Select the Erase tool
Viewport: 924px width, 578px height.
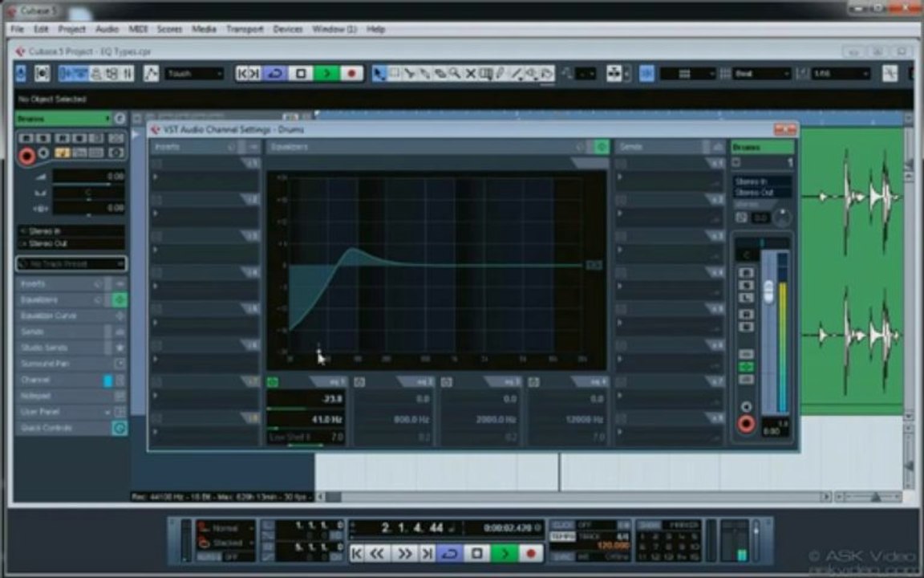point(440,73)
